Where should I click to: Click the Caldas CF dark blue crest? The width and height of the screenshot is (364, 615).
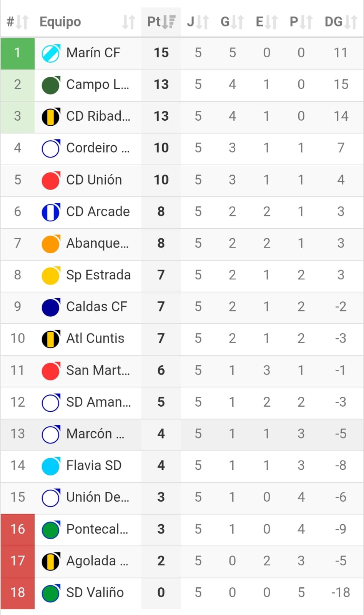pos(50,307)
